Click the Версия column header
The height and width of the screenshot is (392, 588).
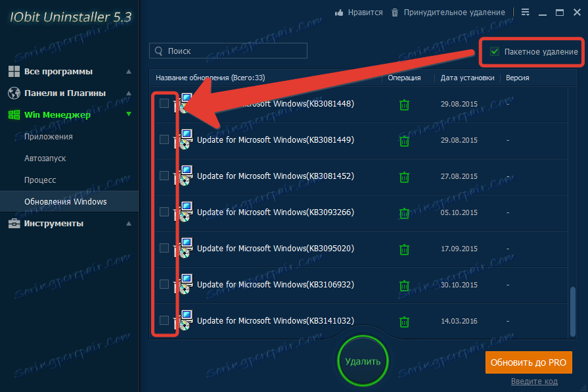pyautogui.click(x=517, y=78)
